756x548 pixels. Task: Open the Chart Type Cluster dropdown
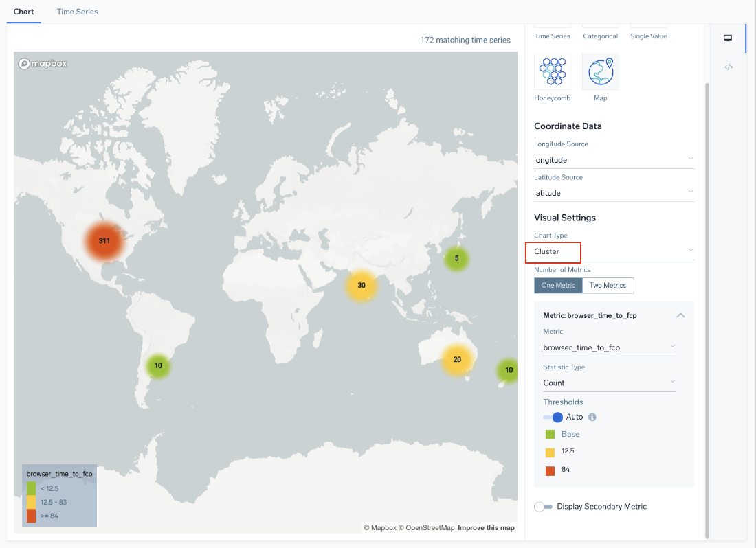pyautogui.click(x=614, y=251)
